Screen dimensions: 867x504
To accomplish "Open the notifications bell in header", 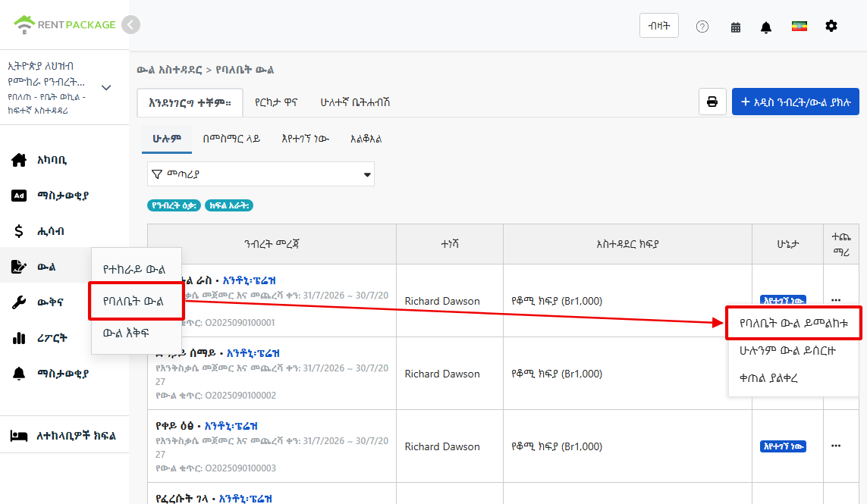I will (x=766, y=27).
